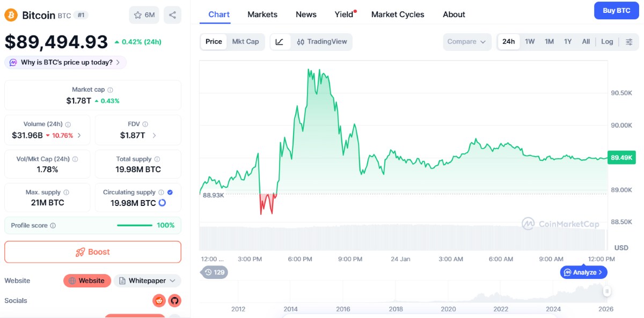Screen dimensions: 644x318
Task: Set chart range to 1Y
Action: pyautogui.click(x=568, y=42)
